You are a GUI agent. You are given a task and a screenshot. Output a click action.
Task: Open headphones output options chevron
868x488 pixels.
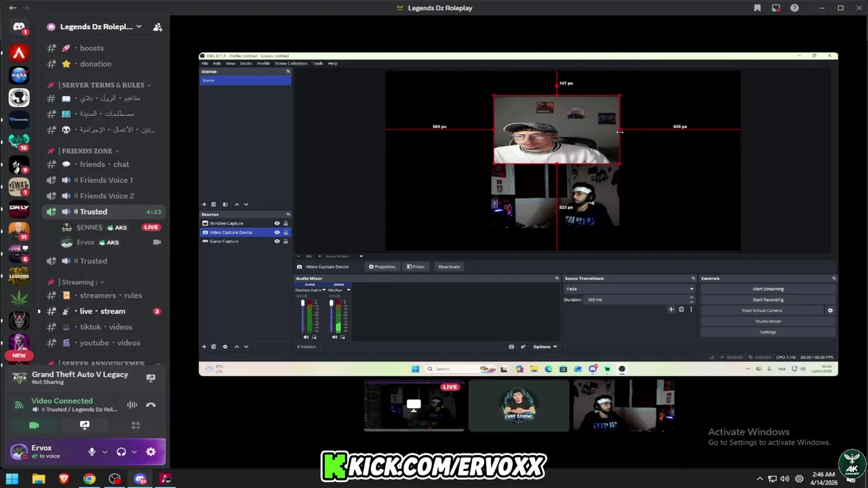[x=134, y=451]
